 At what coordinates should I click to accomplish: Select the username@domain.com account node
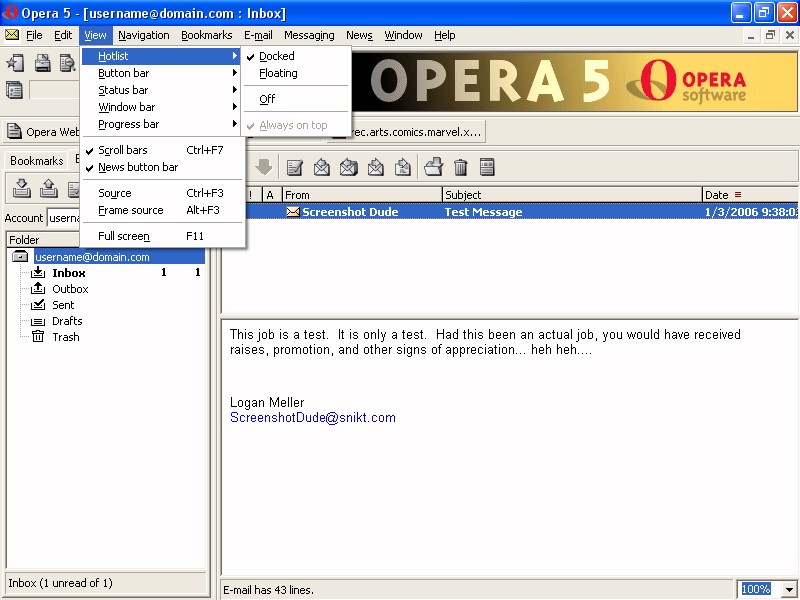[x=119, y=257]
